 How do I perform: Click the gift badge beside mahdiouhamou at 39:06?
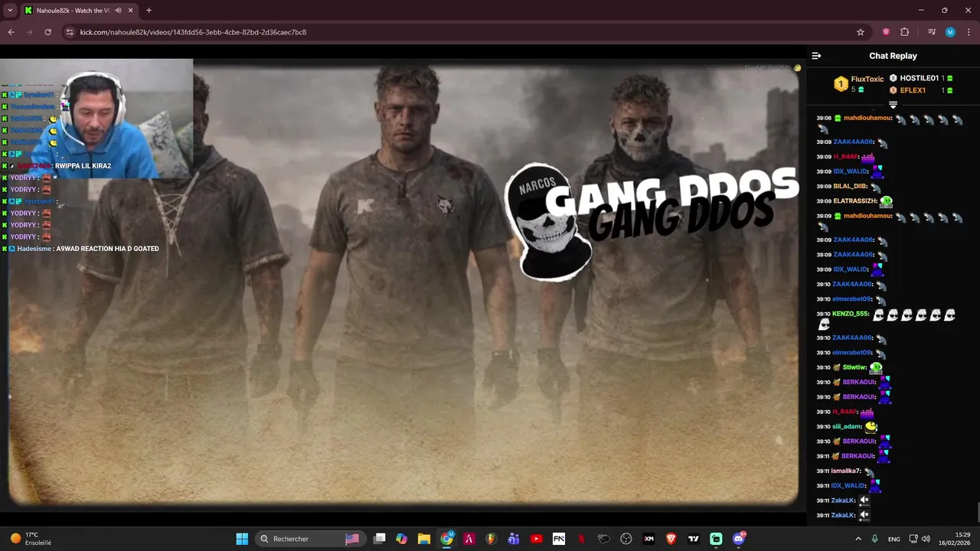[838, 119]
